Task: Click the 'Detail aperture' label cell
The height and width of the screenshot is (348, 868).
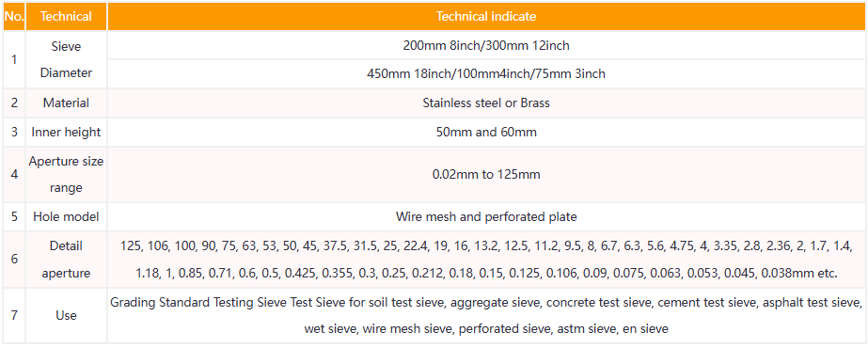Action: pos(66,259)
